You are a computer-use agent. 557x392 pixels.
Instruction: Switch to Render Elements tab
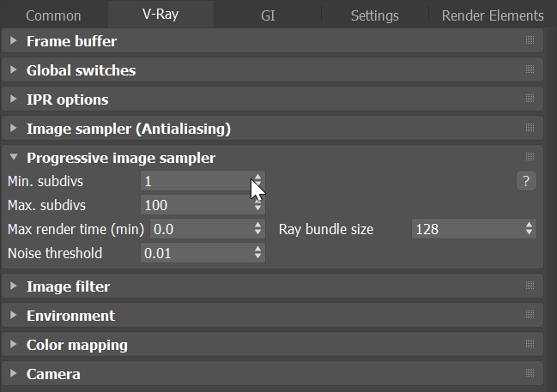pos(492,15)
